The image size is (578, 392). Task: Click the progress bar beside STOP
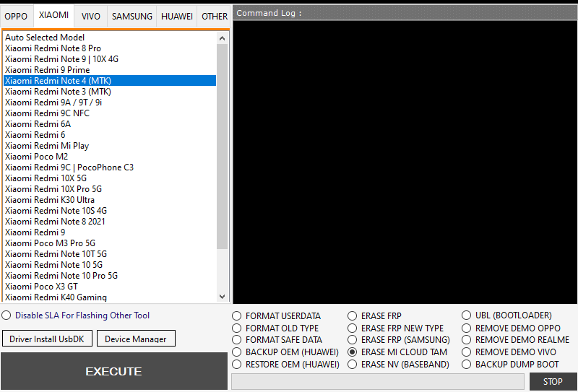(x=378, y=381)
